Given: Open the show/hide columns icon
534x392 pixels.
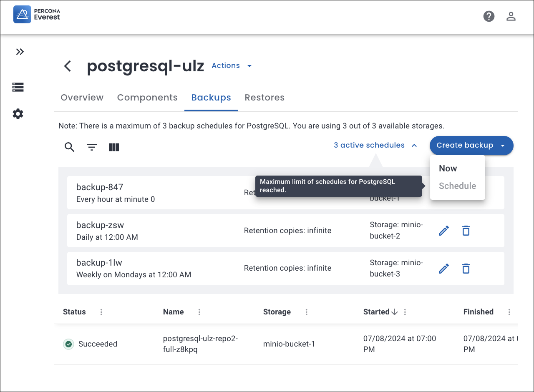Looking at the screenshot, I should (114, 147).
